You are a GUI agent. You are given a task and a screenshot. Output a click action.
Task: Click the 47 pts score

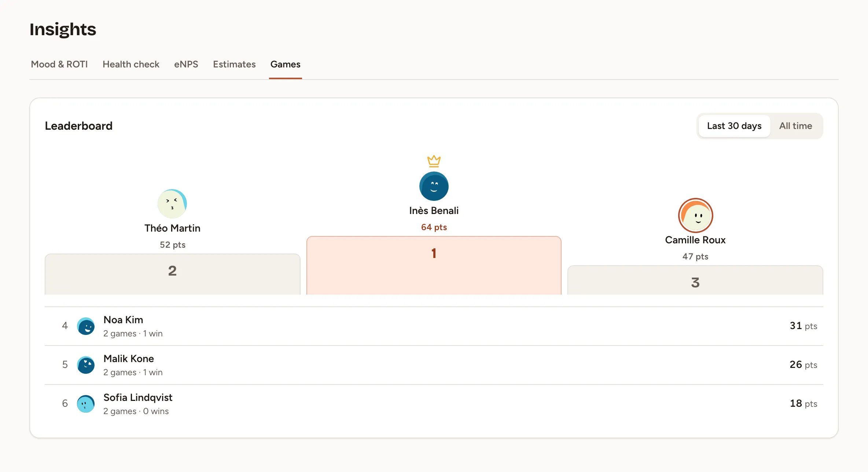pyautogui.click(x=695, y=257)
